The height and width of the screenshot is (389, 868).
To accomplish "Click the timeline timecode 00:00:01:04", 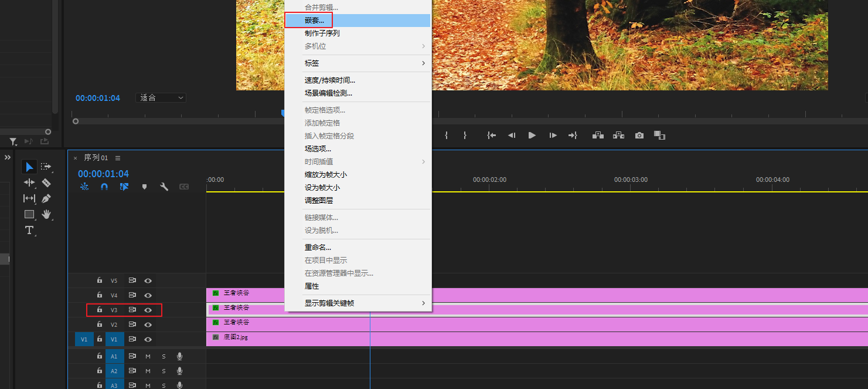I will 103,174.
